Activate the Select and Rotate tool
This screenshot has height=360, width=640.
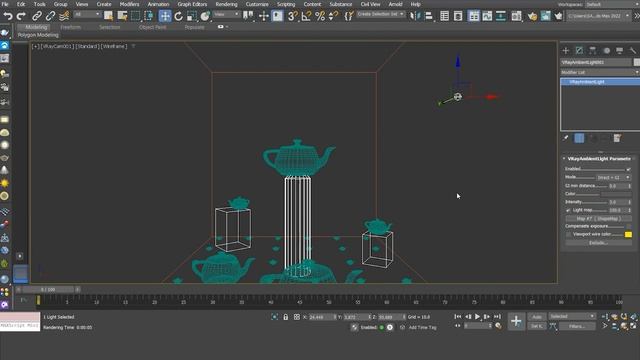coord(178,16)
